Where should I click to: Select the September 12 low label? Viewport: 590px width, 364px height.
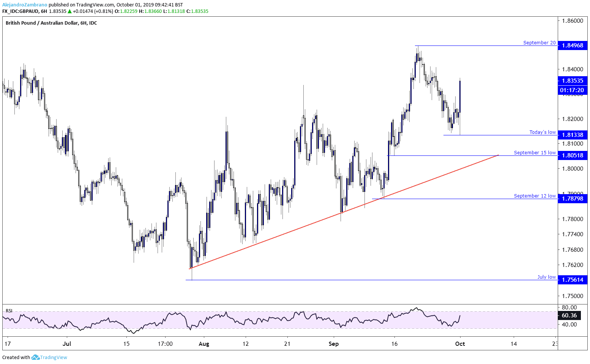(x=535, y=196)
